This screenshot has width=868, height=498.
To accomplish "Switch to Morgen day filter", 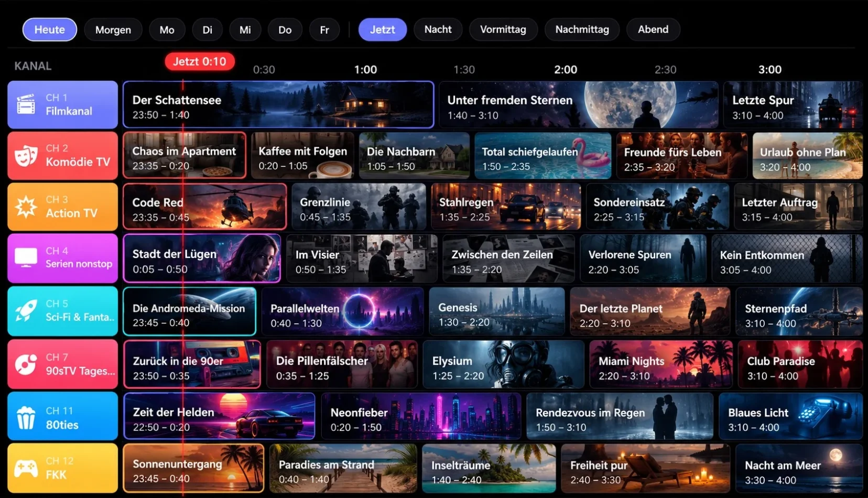I will pos(113,29).
